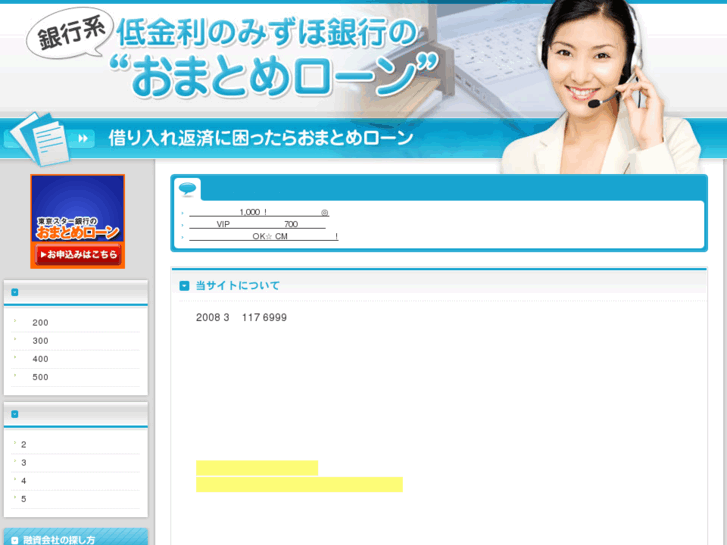Click the square icon beside 当サイトについて

[x=184, y=286]
